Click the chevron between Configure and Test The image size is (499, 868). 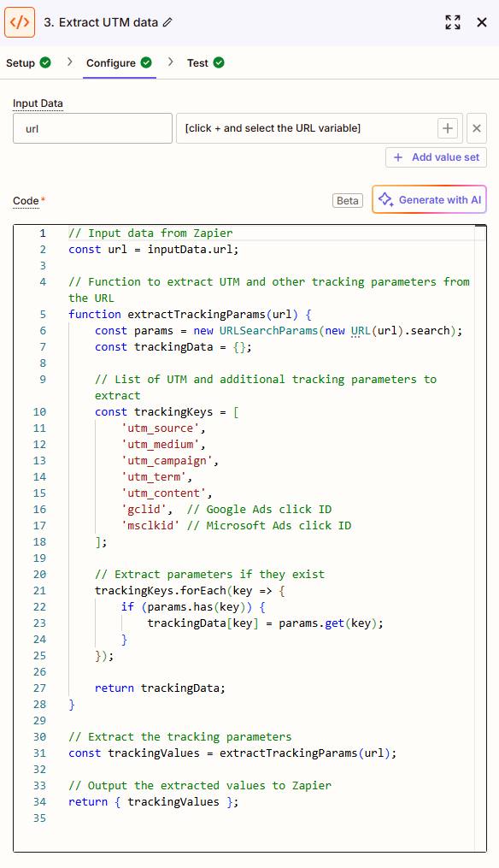170,62
